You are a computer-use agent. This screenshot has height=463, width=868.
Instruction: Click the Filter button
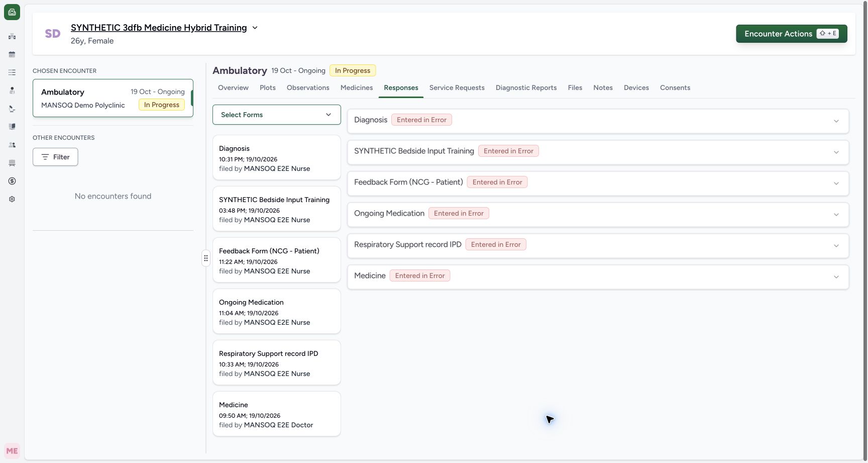(x=55, y=157)
